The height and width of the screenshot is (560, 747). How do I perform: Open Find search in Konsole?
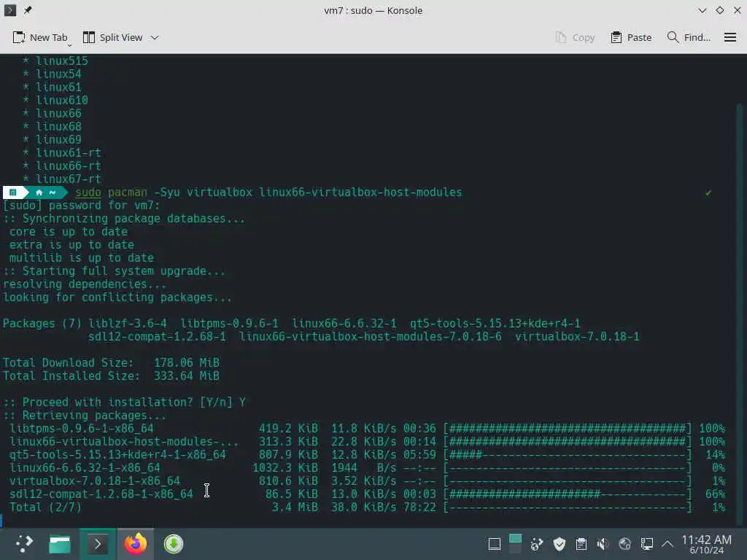click(689, 37)
